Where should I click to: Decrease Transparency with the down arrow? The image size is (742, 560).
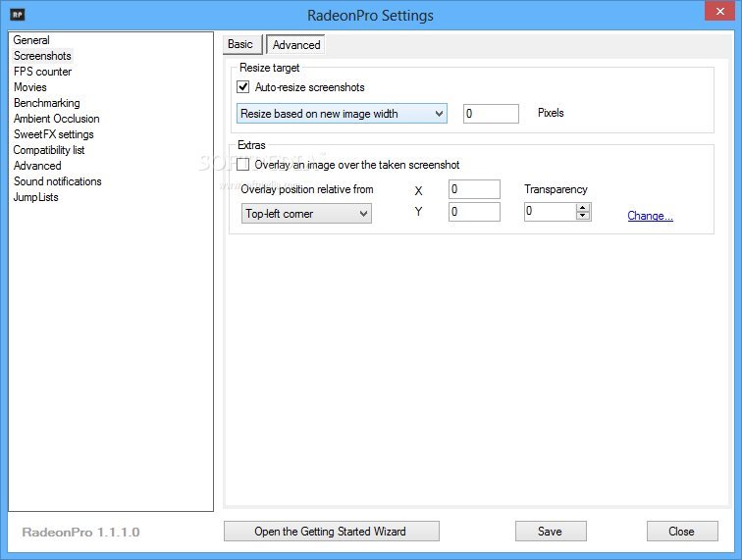tap(583, 216)
